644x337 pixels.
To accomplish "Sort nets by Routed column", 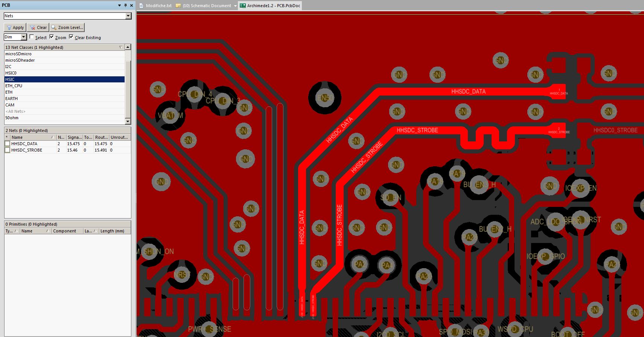I will (x=101, y=137).
